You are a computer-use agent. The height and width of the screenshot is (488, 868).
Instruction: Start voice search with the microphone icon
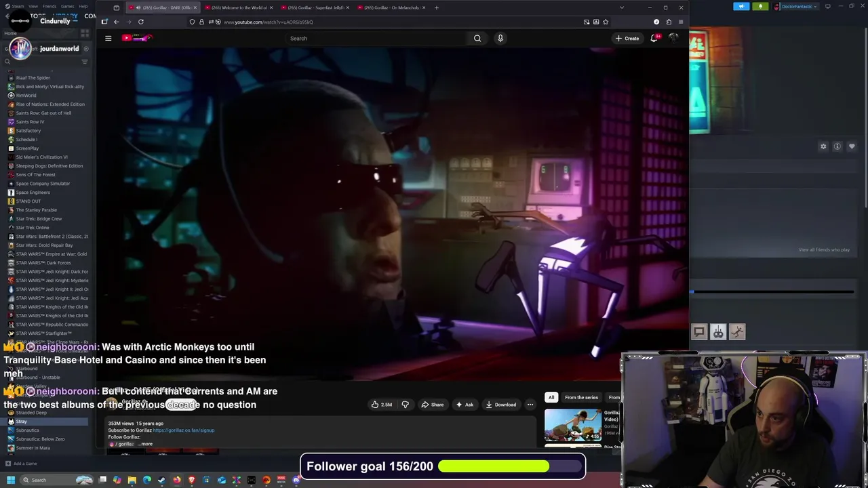tap(500, 38)
